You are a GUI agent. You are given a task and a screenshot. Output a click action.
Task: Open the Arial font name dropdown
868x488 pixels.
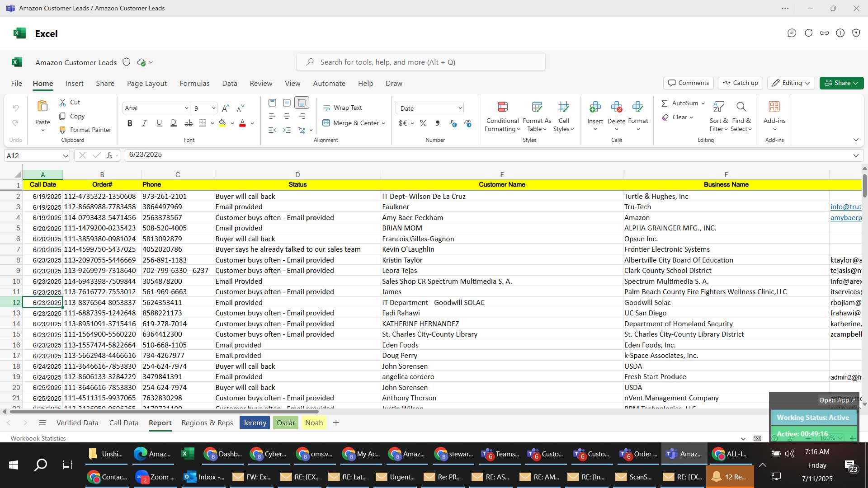coord(186,108)
